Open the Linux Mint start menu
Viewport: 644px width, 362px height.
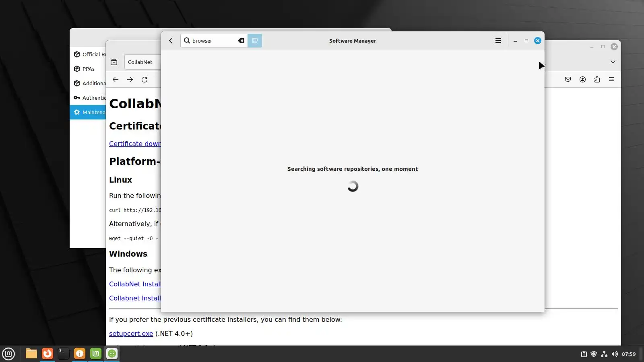click(x=8, y=354)
